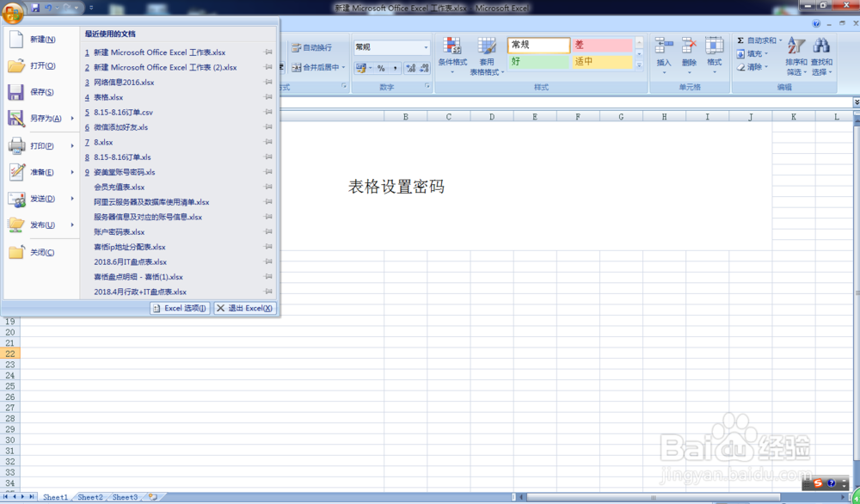Click the printer icon in Office menu
The image size is (860, 504).
point(16,146)
